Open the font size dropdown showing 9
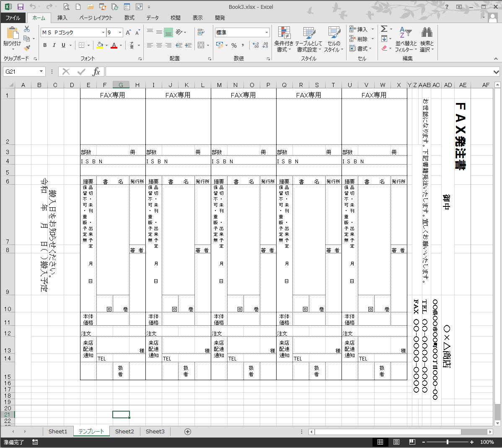This screenshot has width=502, height=448. (x=120, y=32)
